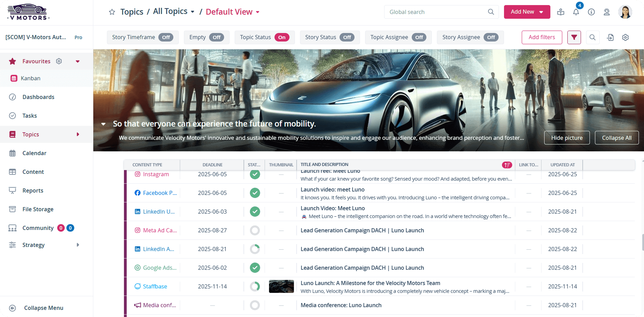Turn off the Topic Status filter
The image size is (644, 317).
282,37
